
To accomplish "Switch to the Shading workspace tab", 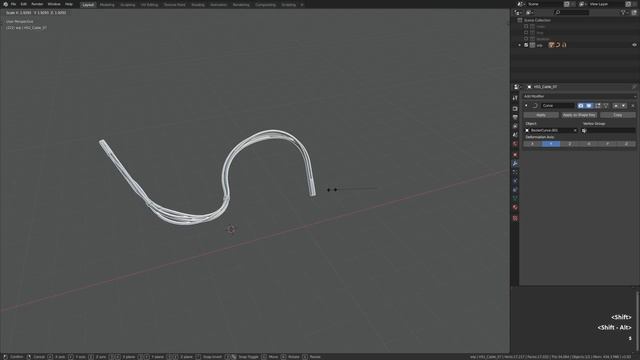I will 198,5.
